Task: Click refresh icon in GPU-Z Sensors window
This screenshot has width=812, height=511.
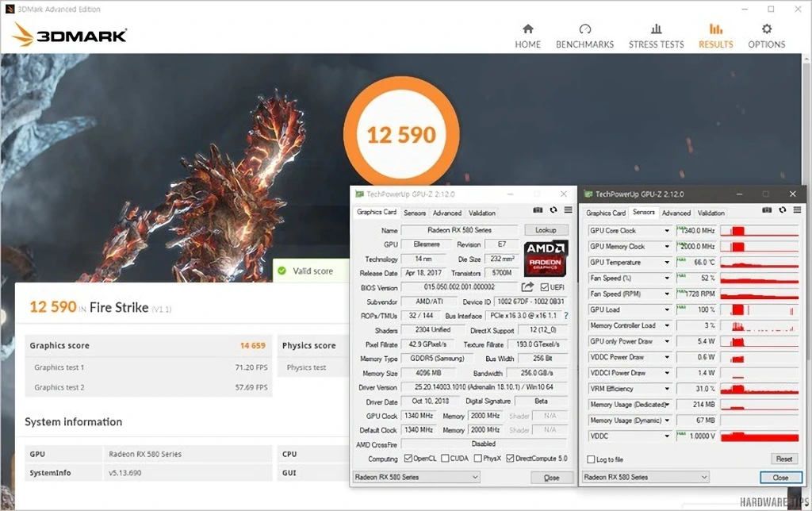Action: point(782,210)
